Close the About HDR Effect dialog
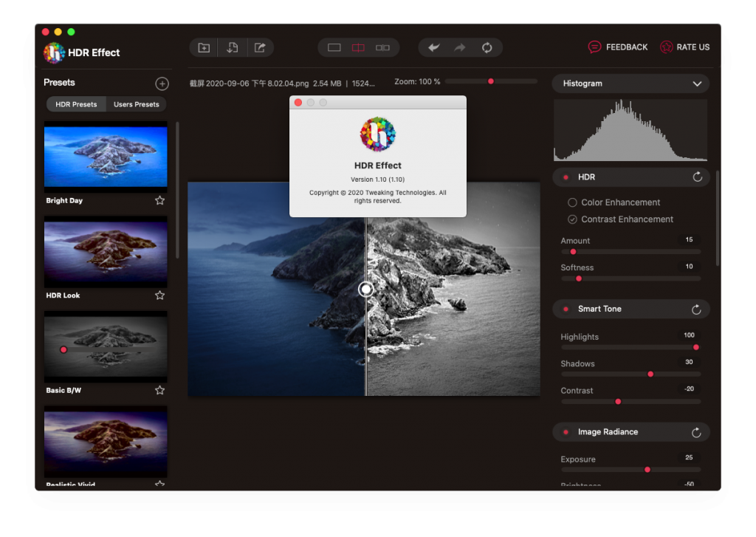 click(298, 102)
